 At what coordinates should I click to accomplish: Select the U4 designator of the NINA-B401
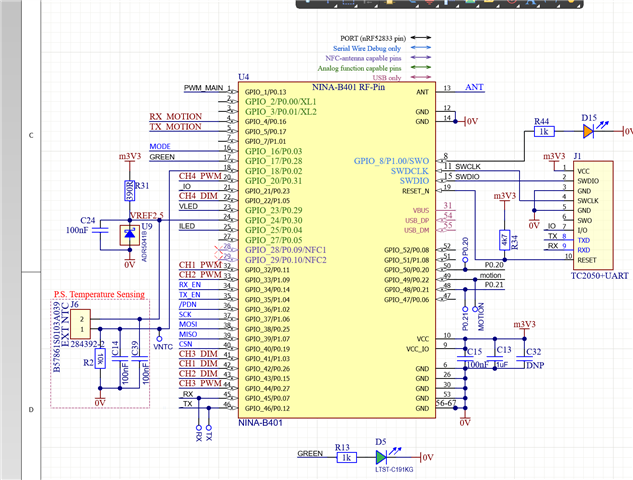tap(243, 77)
